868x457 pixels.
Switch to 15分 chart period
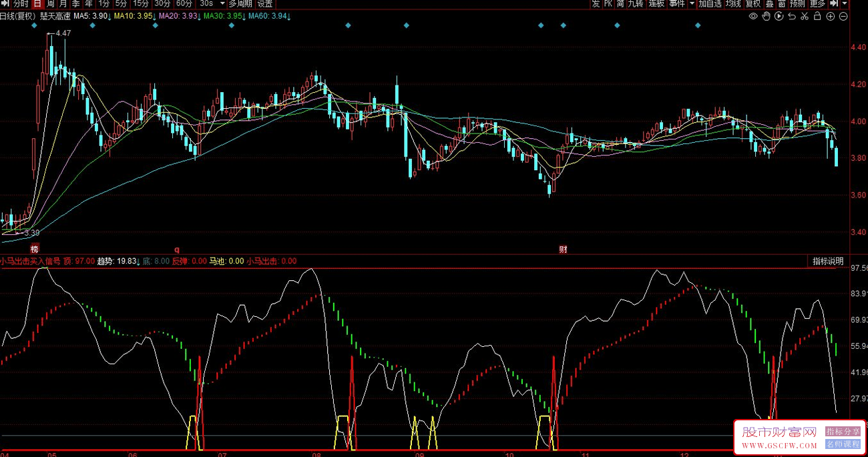point(141,3)
